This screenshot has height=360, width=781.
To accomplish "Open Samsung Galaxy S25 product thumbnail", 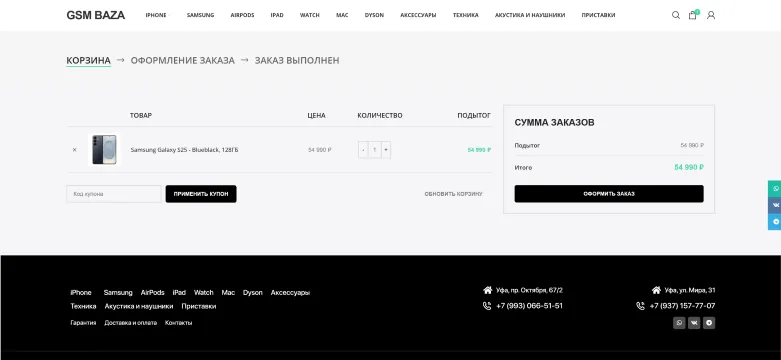I will pos(104,149).
